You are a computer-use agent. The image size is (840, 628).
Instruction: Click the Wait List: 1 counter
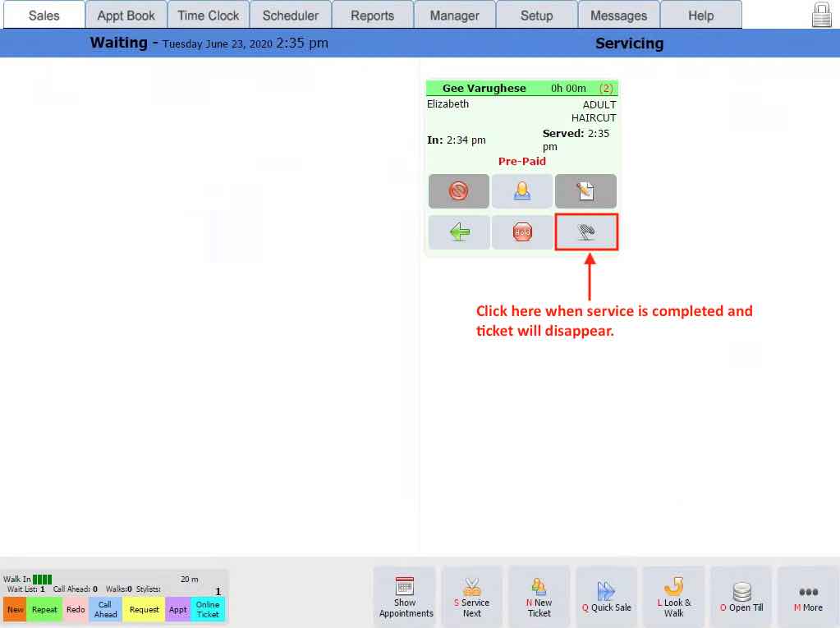pyautogui.click(x=26, y=589)
